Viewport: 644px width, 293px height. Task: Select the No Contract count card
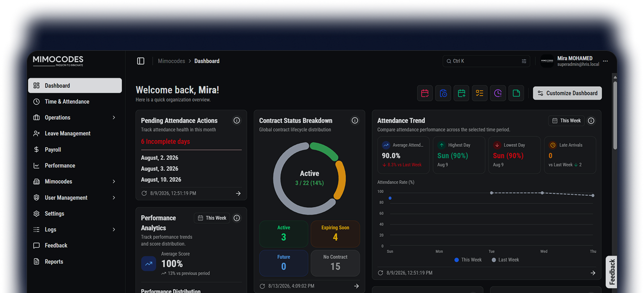335,263
